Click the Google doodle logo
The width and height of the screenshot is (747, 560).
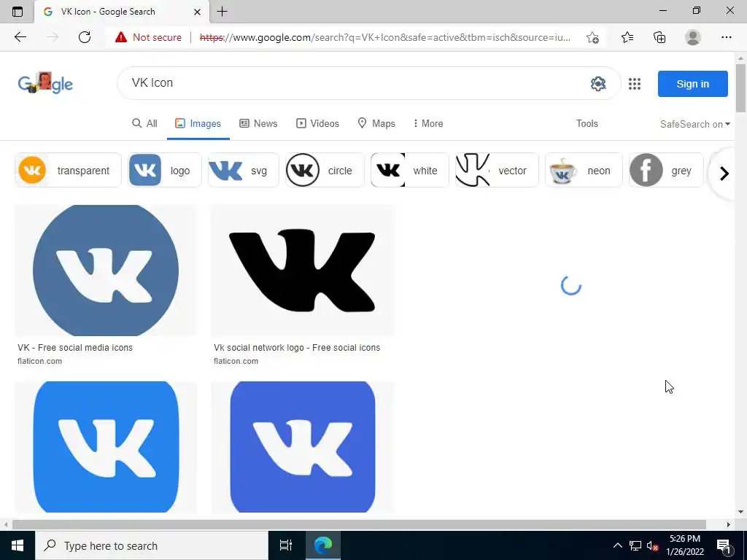[45, 83]
